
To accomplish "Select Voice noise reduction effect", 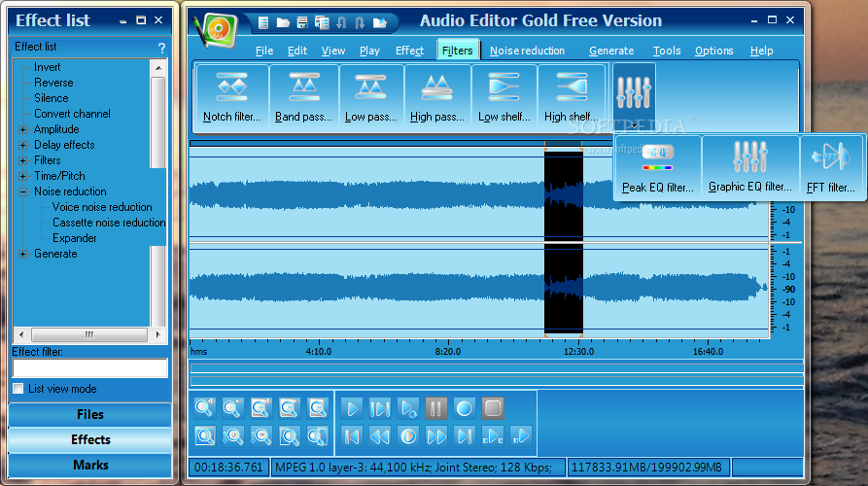I will point(102,207).
